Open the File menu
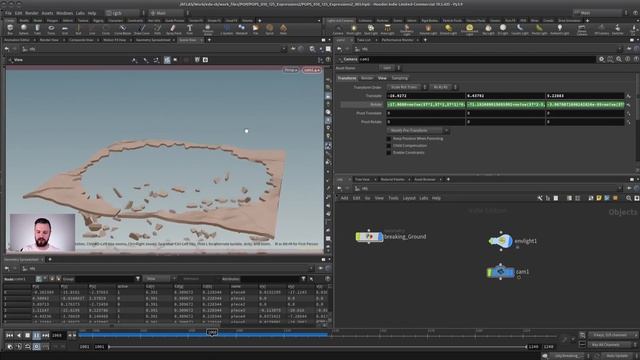 click(x=8, y=13)
